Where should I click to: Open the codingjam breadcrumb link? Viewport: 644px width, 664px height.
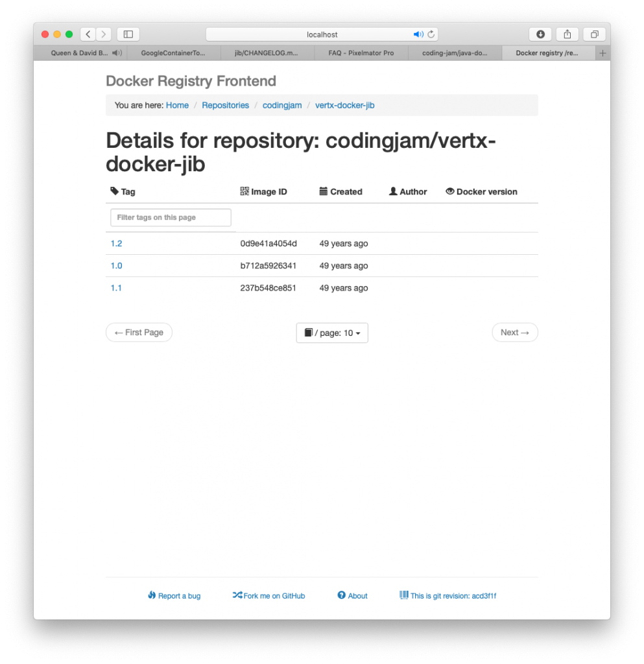click(282, 105)
